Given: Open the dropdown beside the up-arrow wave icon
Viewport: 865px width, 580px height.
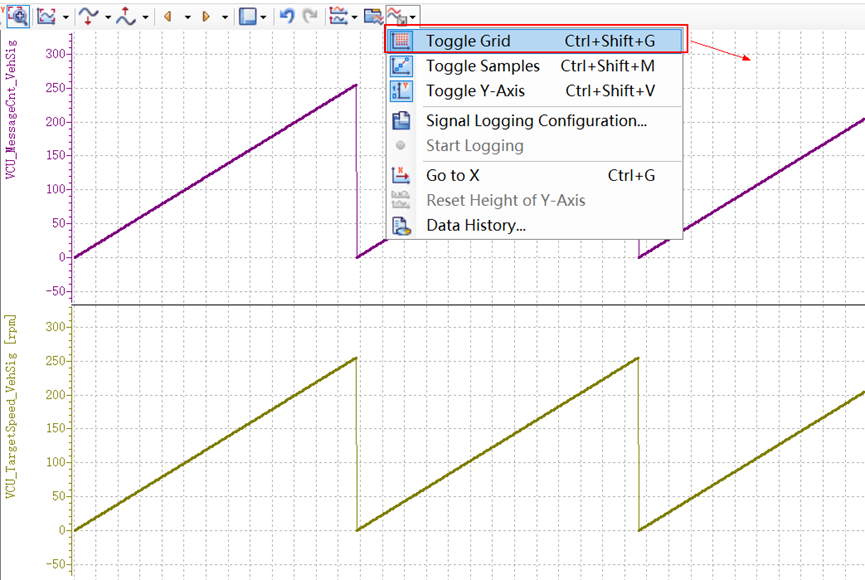Looking at the screenshot, I should click(146, 18).
